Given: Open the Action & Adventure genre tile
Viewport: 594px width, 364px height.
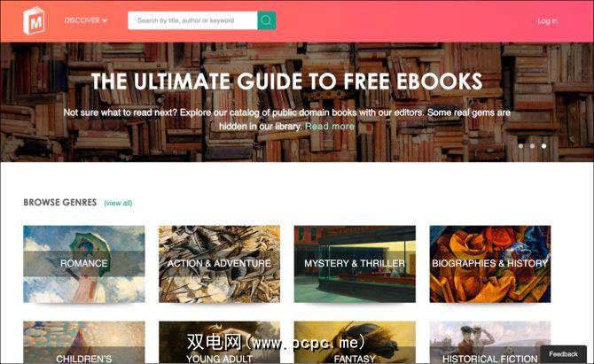Looking at the screenshot, I should tap(219, 264).
